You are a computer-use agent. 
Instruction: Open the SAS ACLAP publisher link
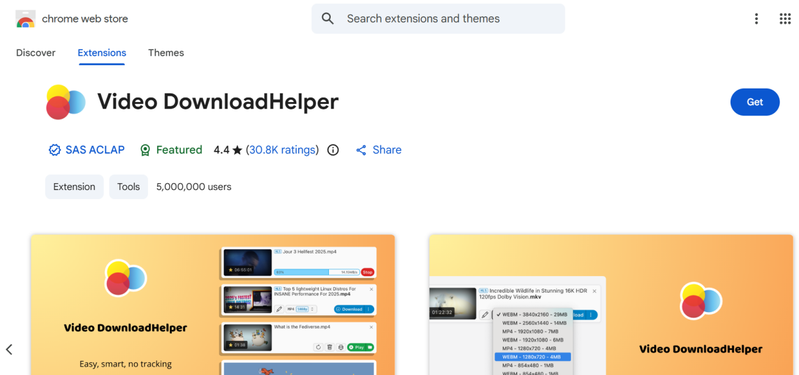(95, 150)
